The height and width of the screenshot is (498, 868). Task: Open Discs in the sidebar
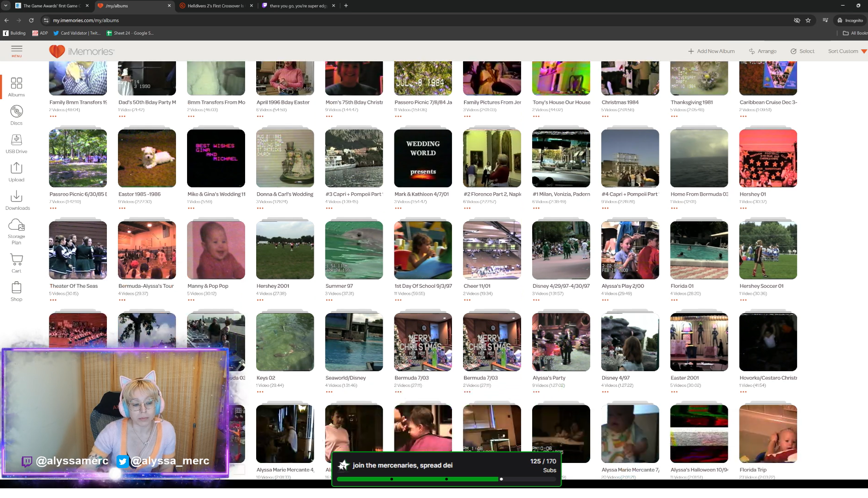click(17, 115)
